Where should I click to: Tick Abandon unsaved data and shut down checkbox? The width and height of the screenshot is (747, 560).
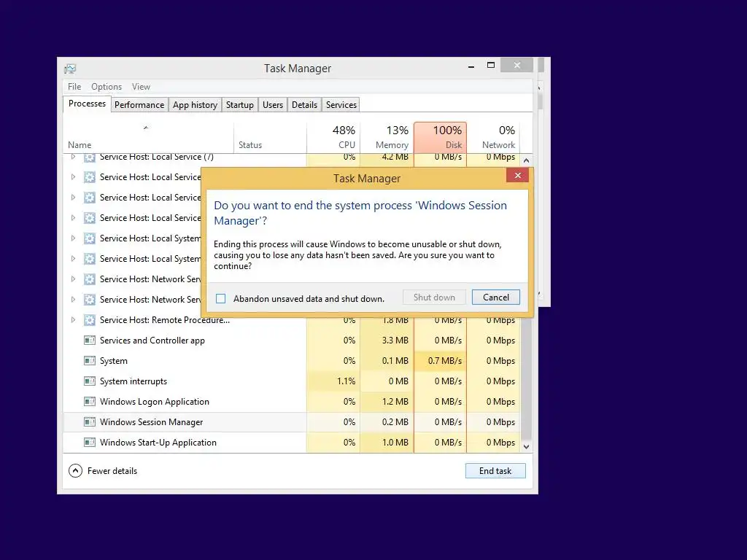click(220, 298)
